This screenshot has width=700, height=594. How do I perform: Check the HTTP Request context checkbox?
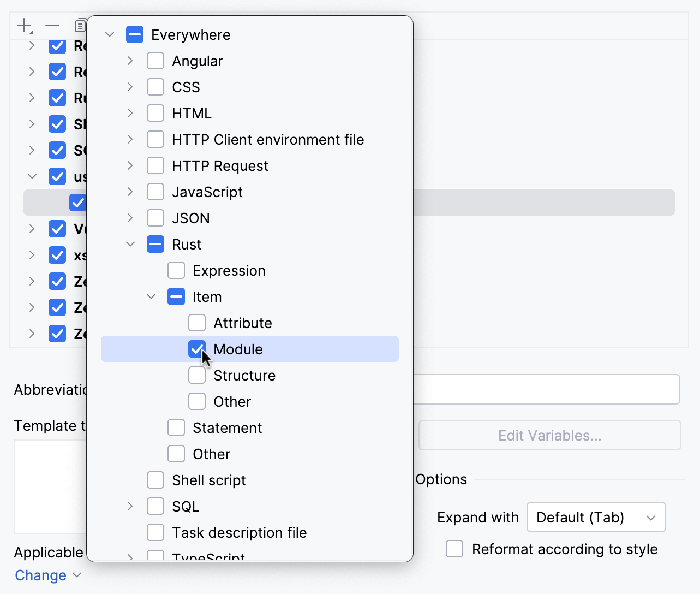pos(155,165)
